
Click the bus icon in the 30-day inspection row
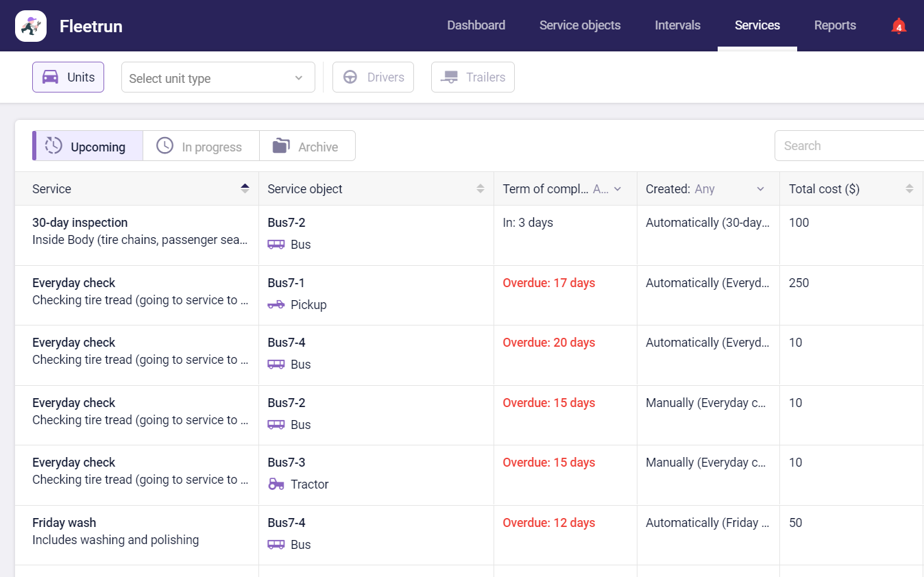276,245
